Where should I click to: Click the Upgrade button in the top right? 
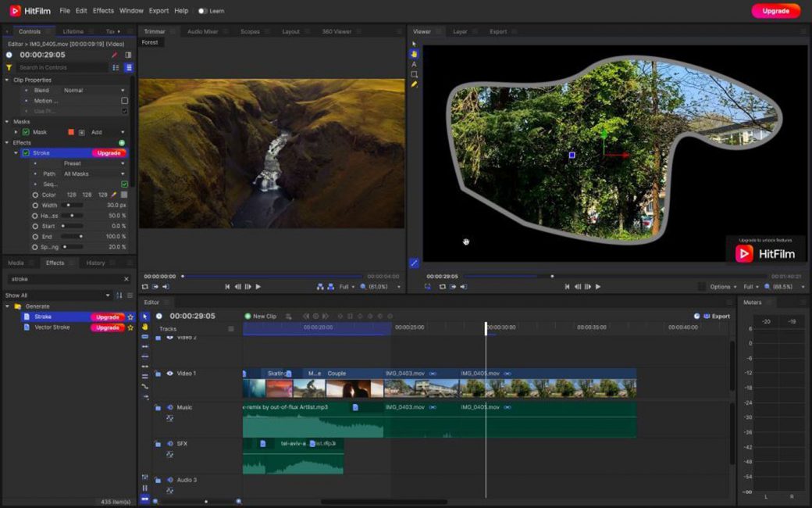(775, 11)
